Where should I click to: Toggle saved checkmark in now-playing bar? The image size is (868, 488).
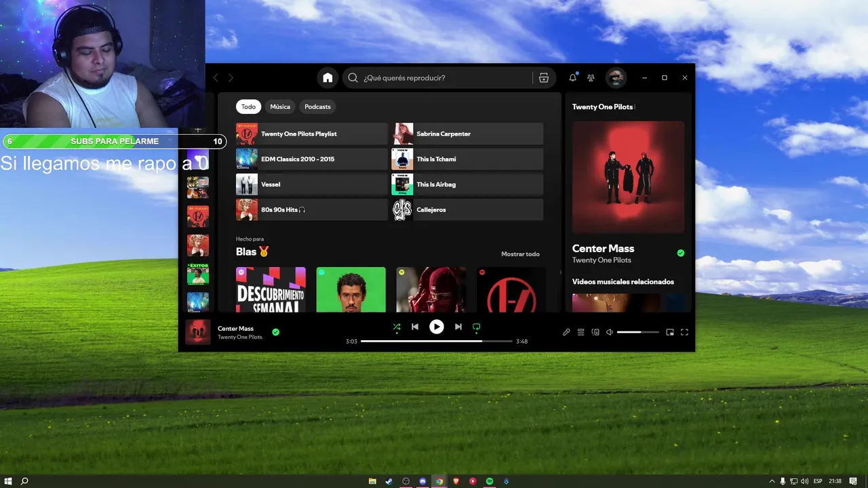275,332
